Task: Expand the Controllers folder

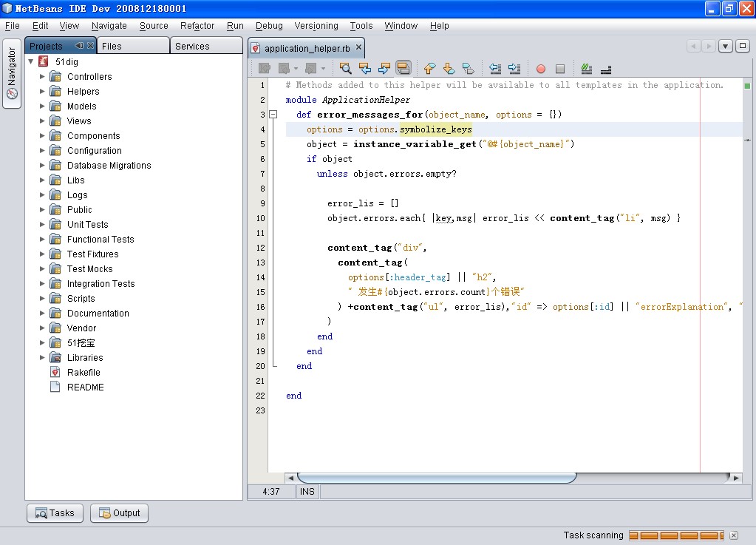Action: coord(41,76)
